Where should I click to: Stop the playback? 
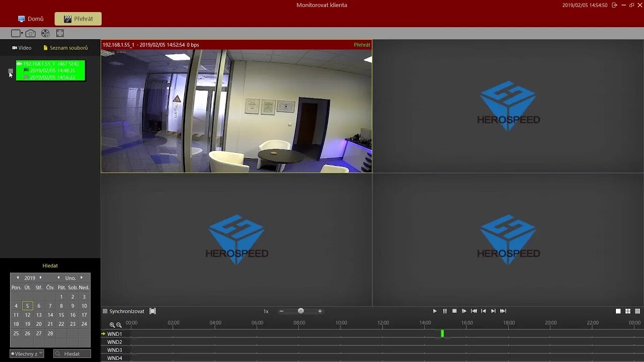coord(454,311)
